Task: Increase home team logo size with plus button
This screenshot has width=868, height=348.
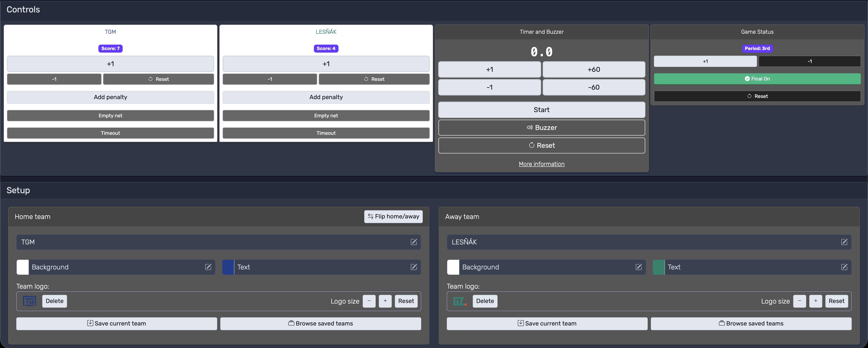Action: click(385, 301)
